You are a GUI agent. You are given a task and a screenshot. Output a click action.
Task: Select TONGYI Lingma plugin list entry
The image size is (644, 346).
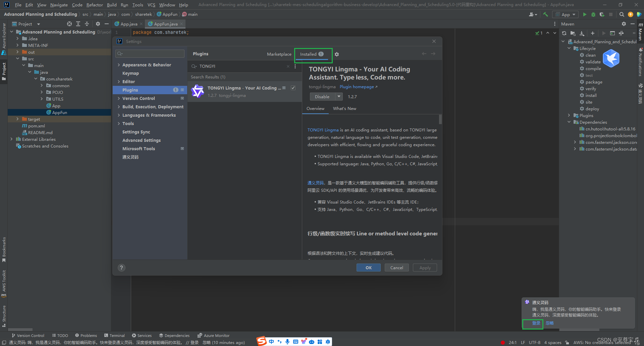point(245,92)
